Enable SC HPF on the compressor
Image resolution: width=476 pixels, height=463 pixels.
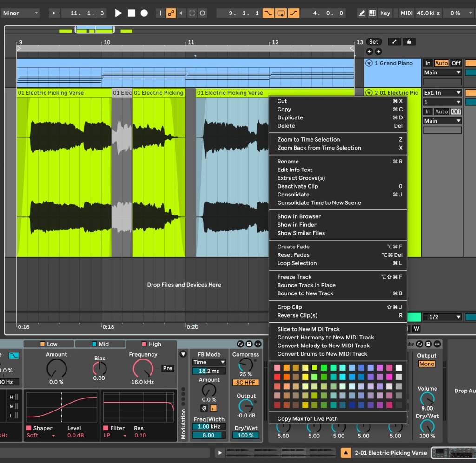pos(245,382)
